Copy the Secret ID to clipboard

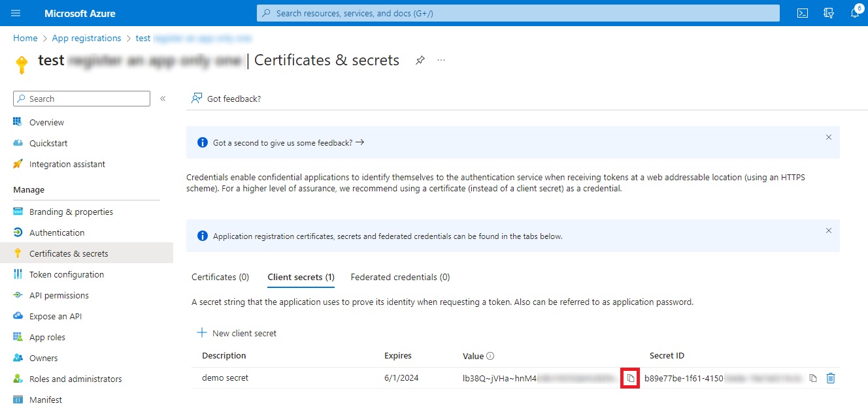point(813,378)
